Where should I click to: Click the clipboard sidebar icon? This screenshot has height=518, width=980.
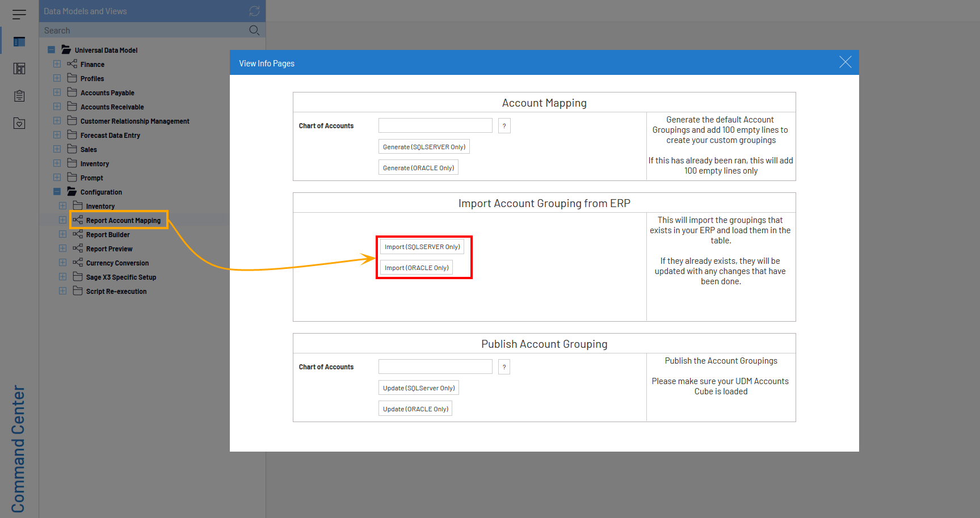[19, 96]
